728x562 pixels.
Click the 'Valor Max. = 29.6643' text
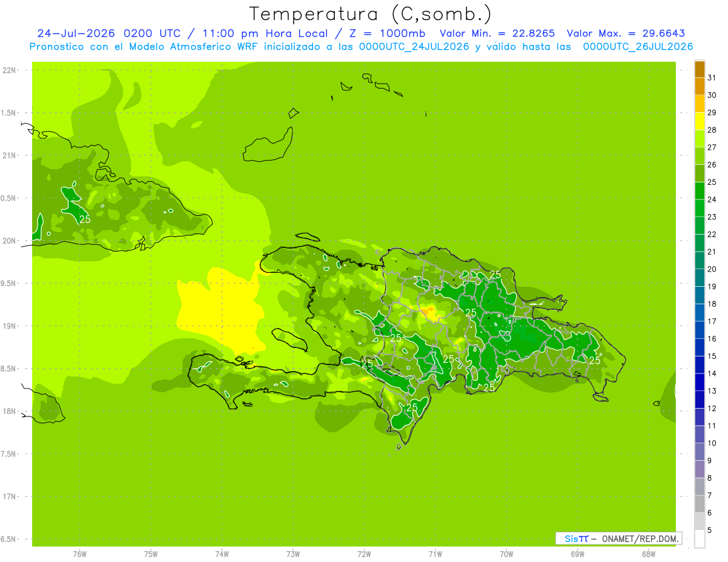point(626,33)
